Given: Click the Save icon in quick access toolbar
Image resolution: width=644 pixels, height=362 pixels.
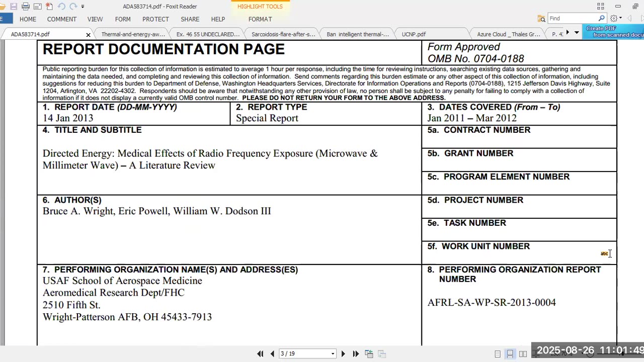Looking at the screenshot, I should 14,7.
